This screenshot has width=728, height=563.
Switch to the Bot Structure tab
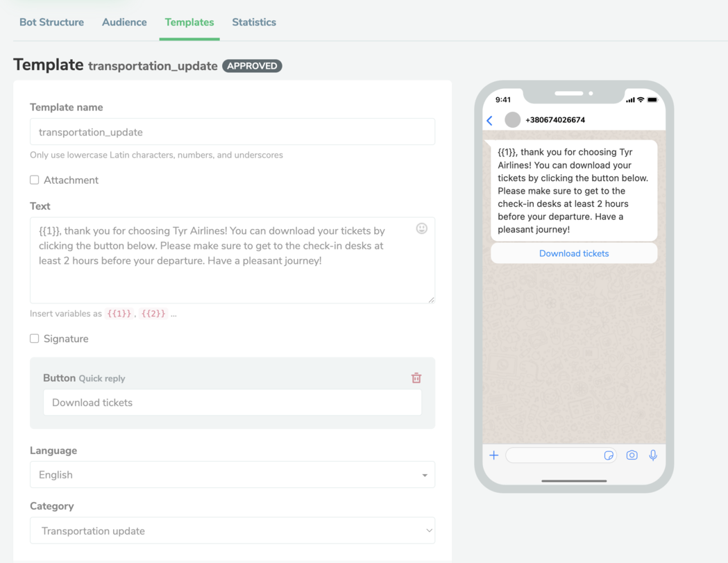tap(51, 22)
